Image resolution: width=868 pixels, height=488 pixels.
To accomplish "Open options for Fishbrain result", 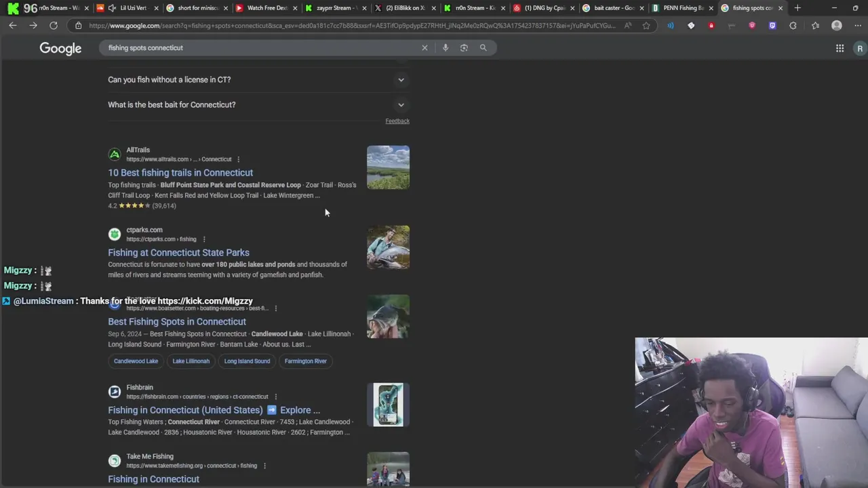I will [275, 396].
